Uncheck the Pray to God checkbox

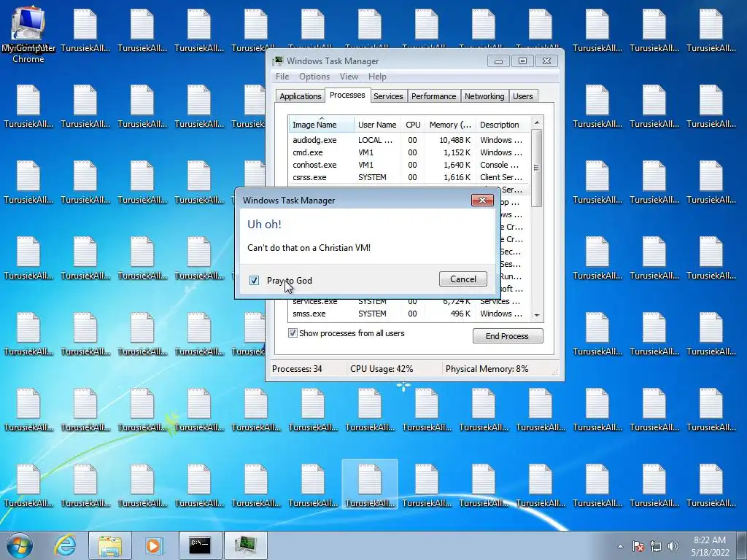point(254,281)
